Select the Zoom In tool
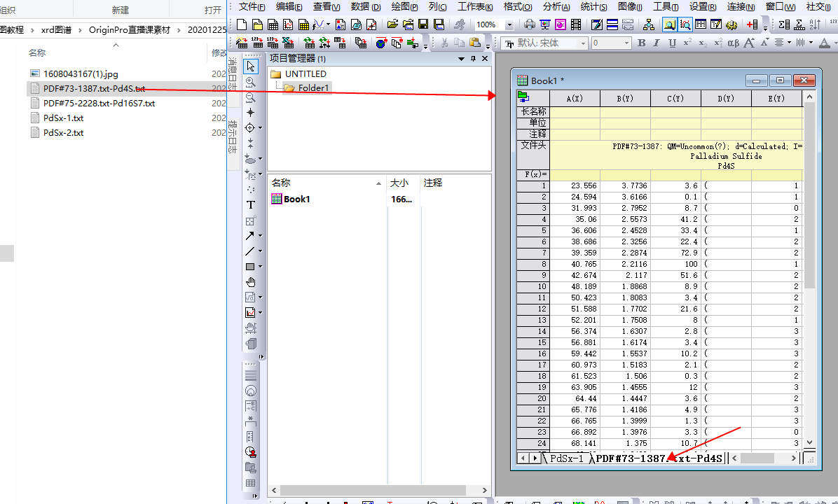Viewport: 838px width, 504px height. point(251,82)
